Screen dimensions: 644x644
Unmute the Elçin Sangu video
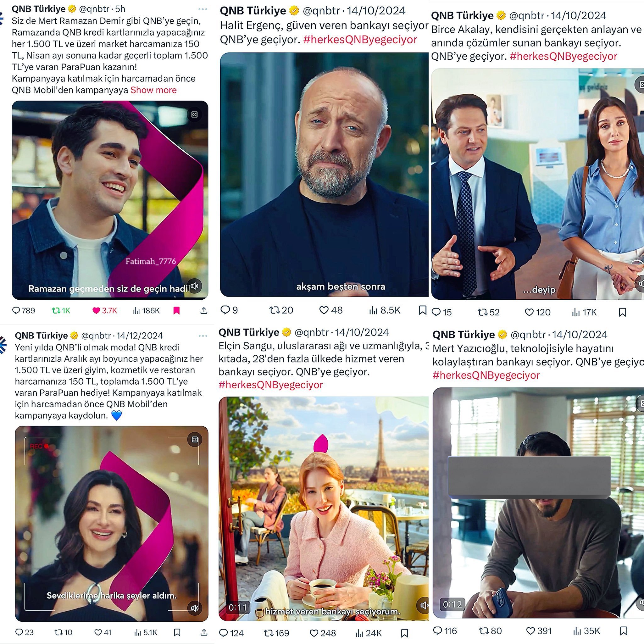tap(423, 605)
